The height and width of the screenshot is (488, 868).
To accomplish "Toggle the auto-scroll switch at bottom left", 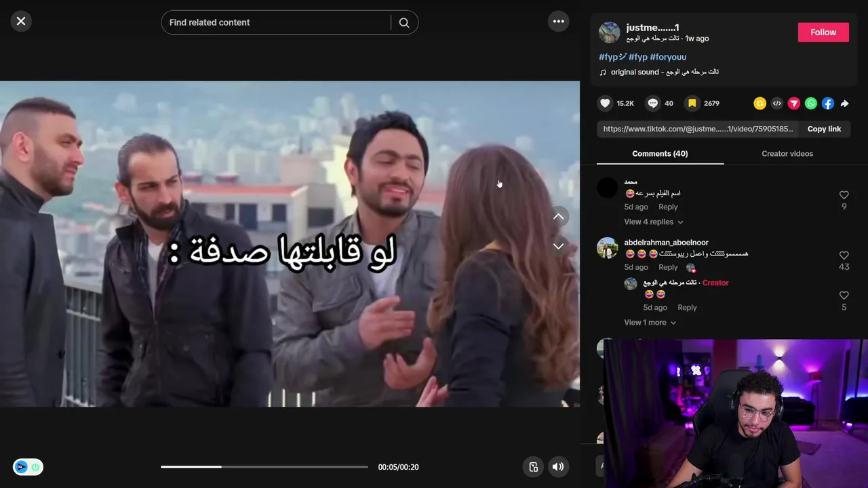I will [28, 467].
